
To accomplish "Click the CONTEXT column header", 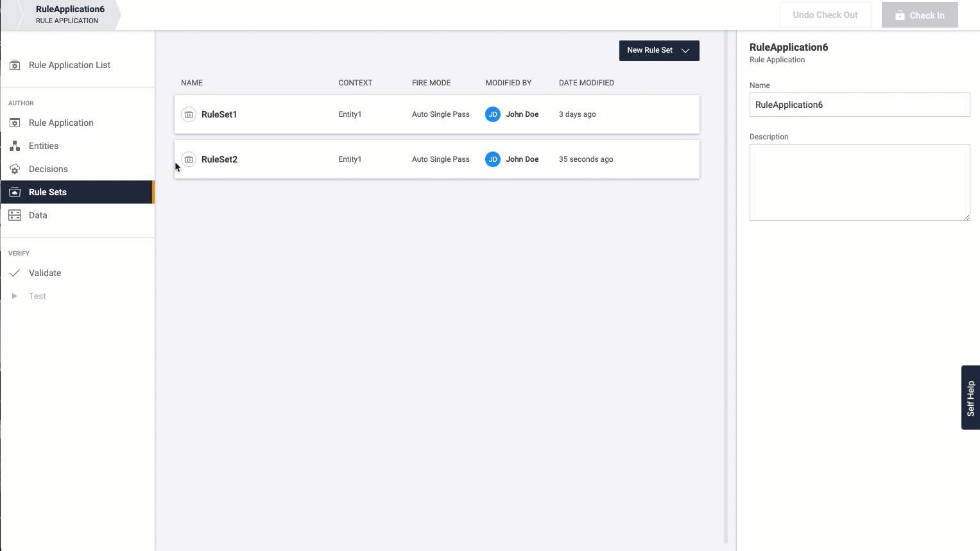I will click(355, 83).
